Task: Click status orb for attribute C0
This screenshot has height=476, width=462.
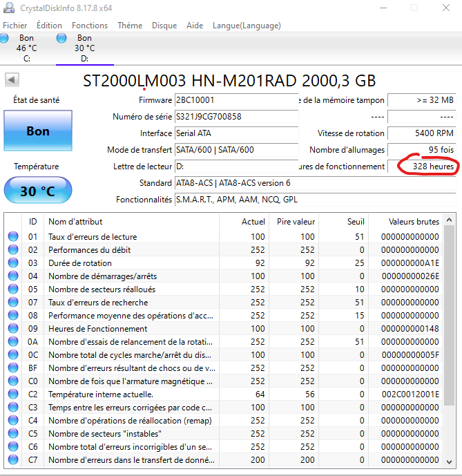Action: (13, 381)
